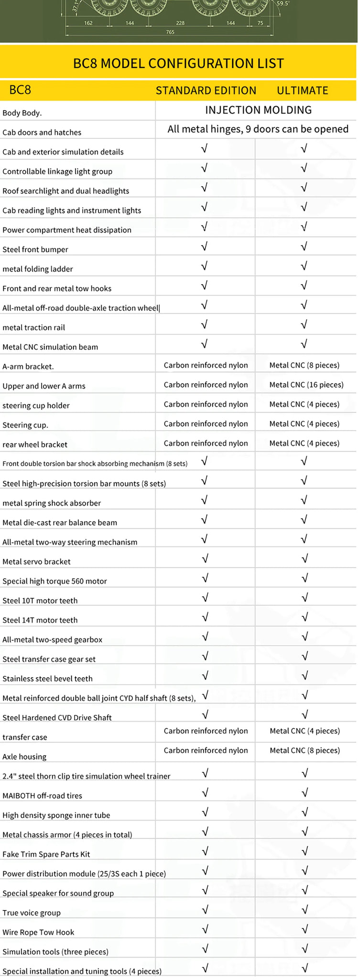Click the INJECTION MOLDING cell

click(x=258, y=110)
